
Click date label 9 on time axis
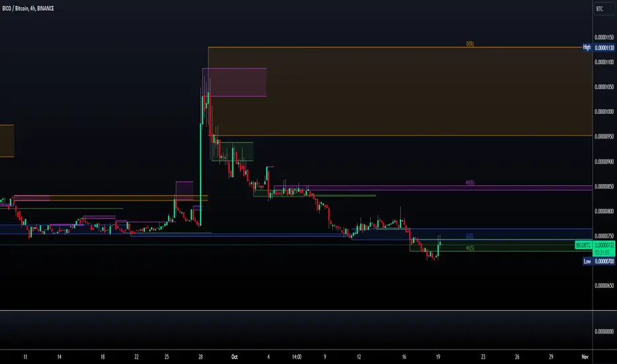coord(324,357)
